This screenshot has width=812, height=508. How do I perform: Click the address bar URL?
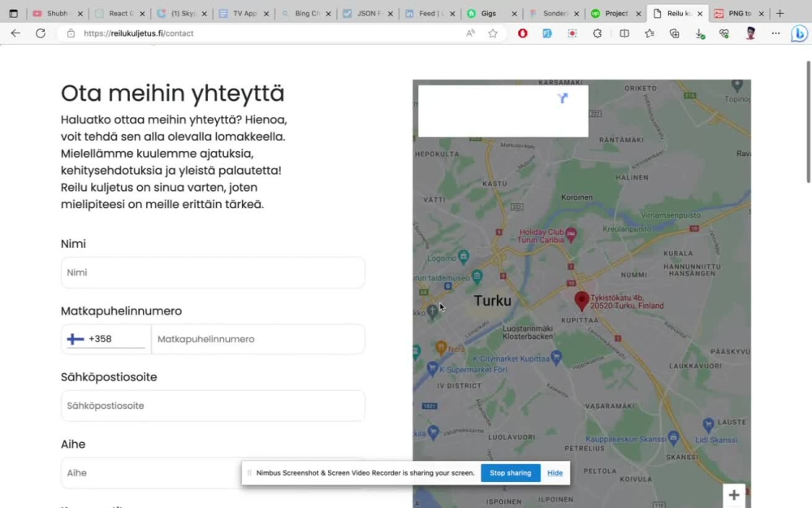138,33
